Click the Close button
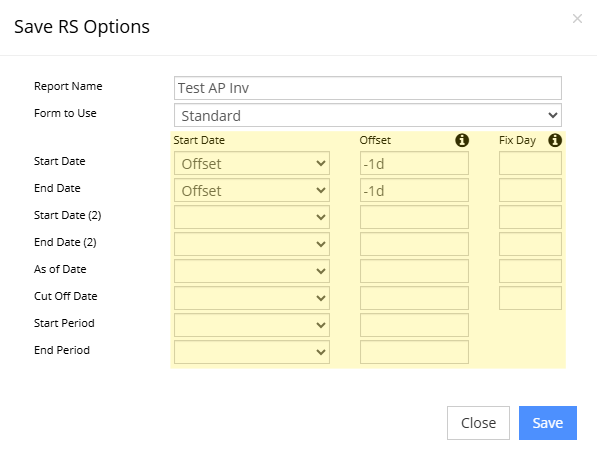The height and width of the screenshot is (459, 597). pos(478,423)
